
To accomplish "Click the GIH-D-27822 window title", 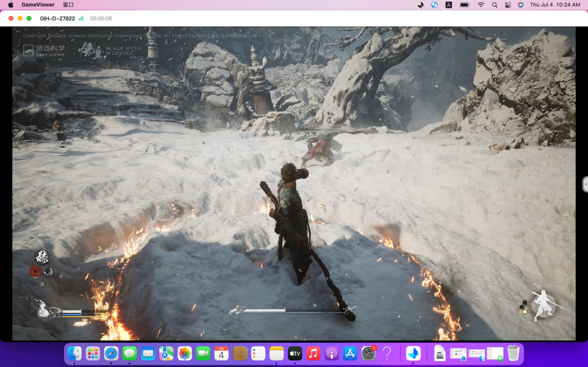I will click(57, 18).
